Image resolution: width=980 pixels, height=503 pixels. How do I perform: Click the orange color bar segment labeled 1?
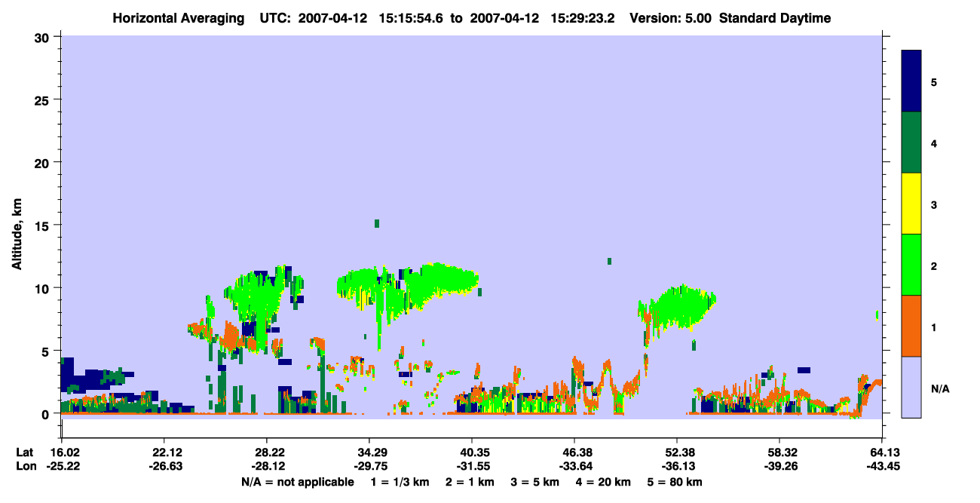911,326
